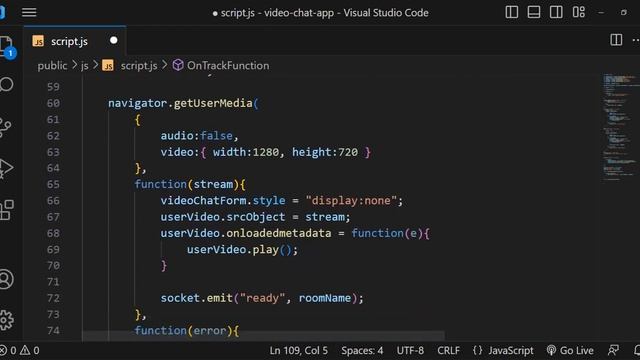Open the Explorer view in activity bar
Image resolution: width=640 pixels, height=360 pixels.
pos(7,46)
